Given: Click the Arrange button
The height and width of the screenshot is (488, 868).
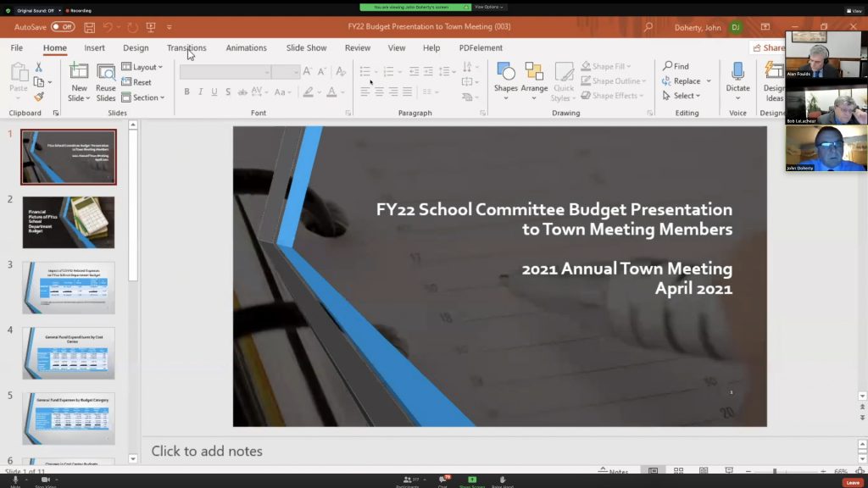Looking at the screenshot, I should click(534, 82).
